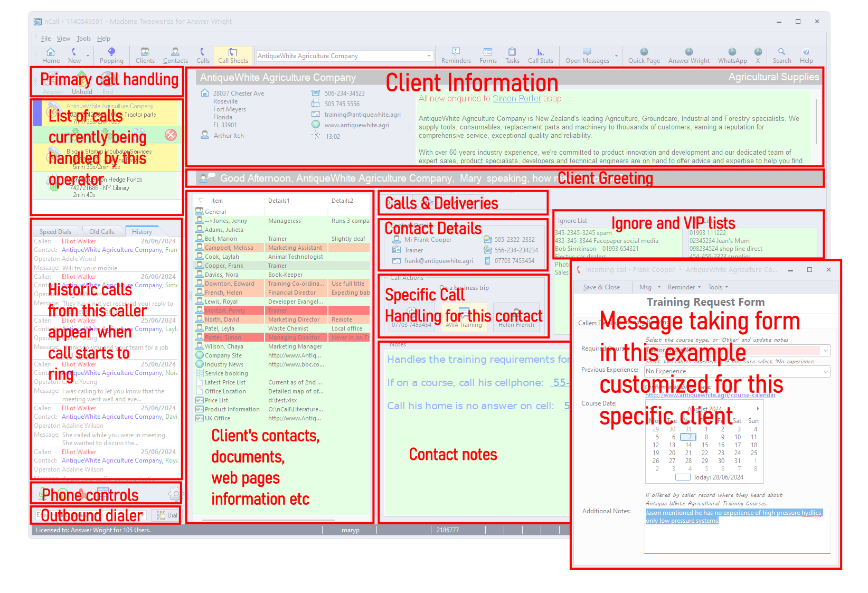Click Save & Close in the Incoming call window
The width and height of the screenshot is (868, 593).
pos(600,287)
